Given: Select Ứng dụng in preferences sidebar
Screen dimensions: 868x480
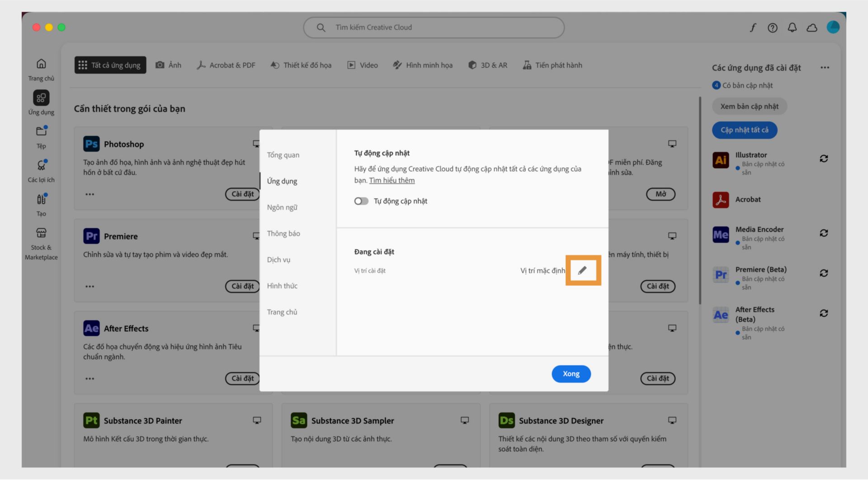Looking at the screenshot, I should [282, 181].
